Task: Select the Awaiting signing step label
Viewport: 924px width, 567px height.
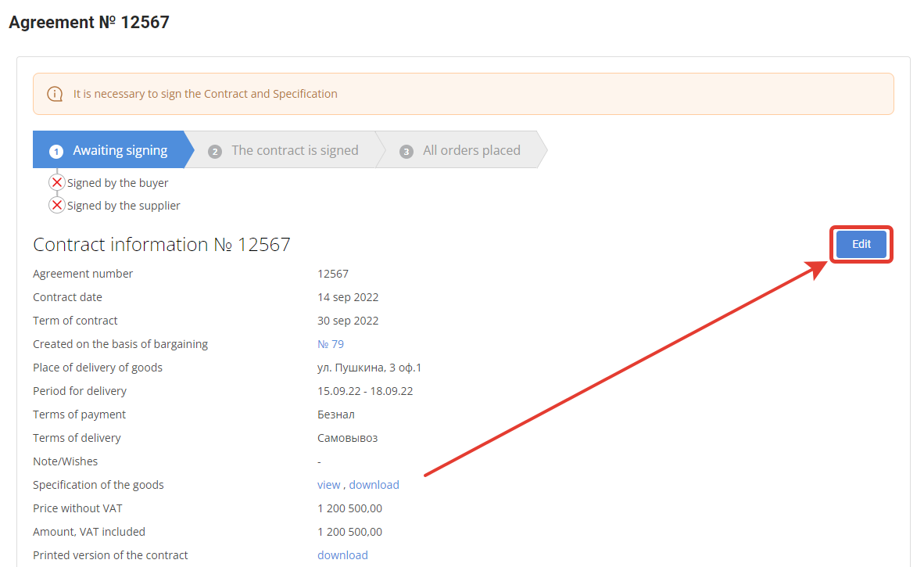Action: [120, 150]
